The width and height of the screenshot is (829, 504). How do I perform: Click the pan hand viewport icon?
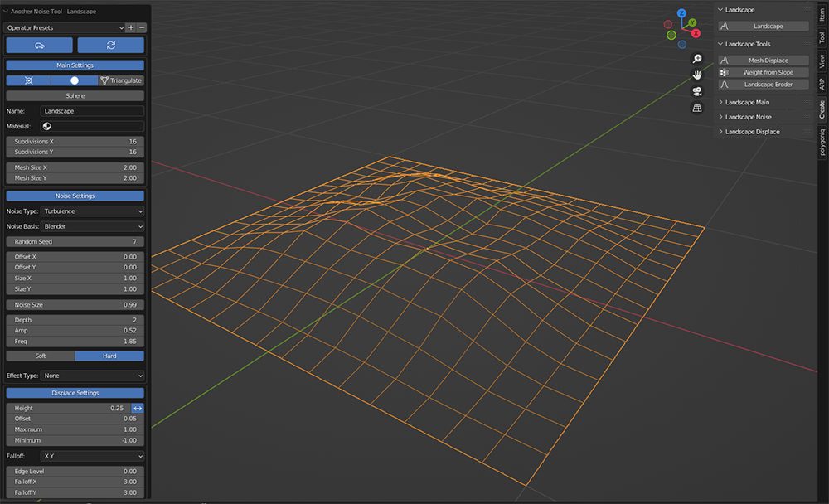point(697,75)
